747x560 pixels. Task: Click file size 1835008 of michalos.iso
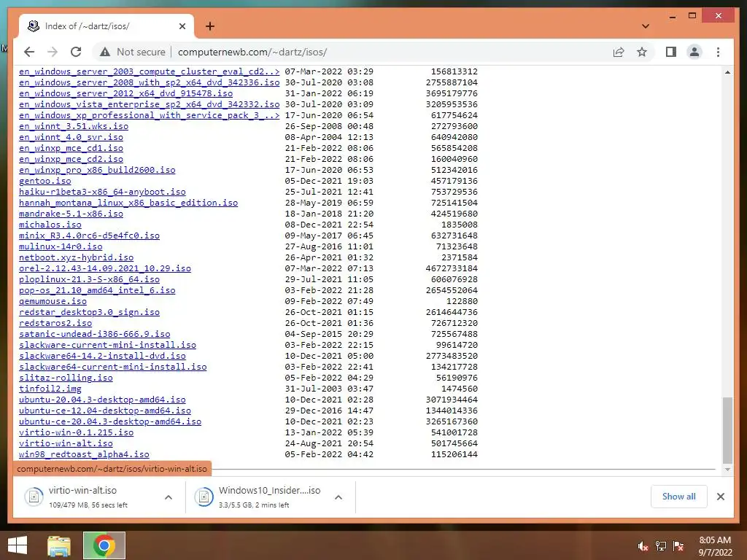(x=460, y=225)
